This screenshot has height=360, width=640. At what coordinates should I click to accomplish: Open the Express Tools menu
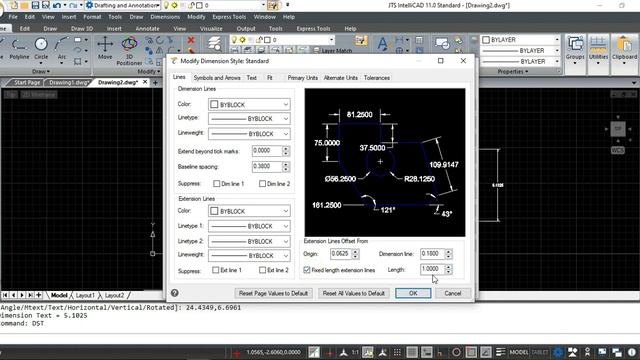point(229,17)
